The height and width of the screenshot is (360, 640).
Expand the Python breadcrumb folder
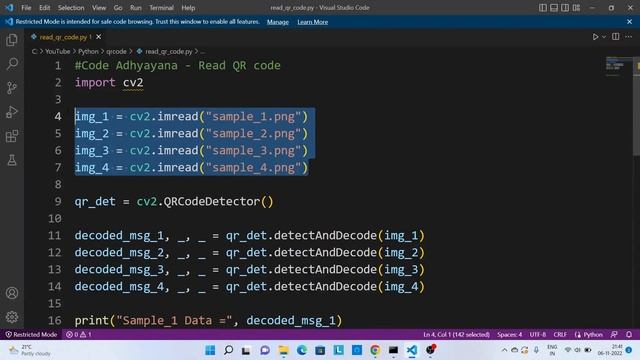(x=88, y=51)
